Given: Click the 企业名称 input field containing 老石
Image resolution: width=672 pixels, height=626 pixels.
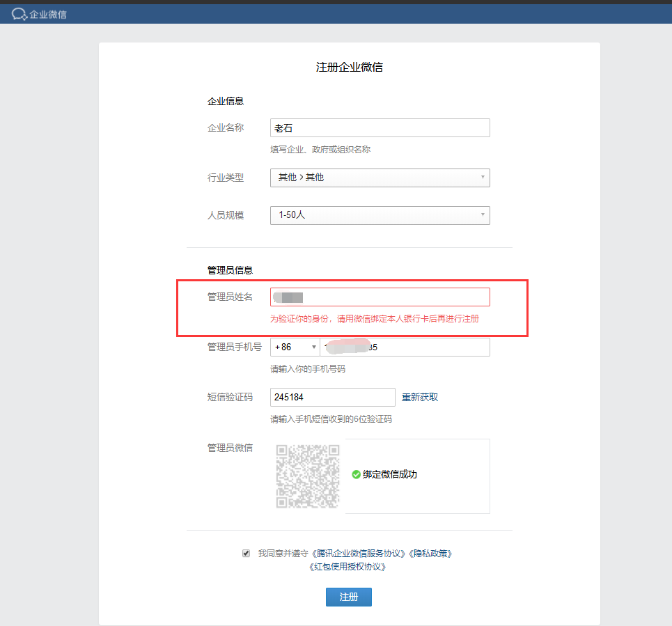Looking at the screenshot, I should (380, 127).
